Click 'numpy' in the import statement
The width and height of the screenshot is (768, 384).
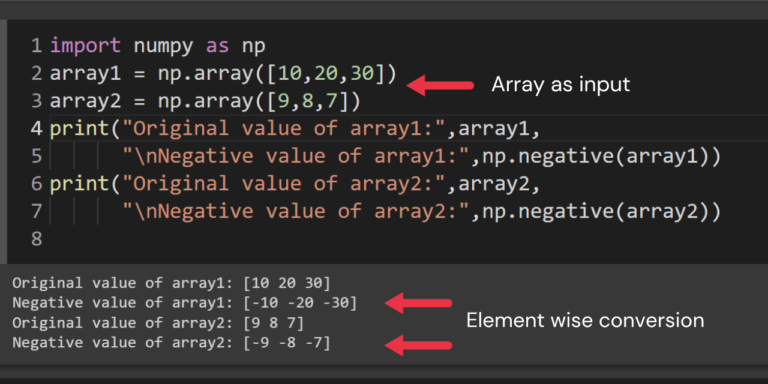(x=164, y=47)
